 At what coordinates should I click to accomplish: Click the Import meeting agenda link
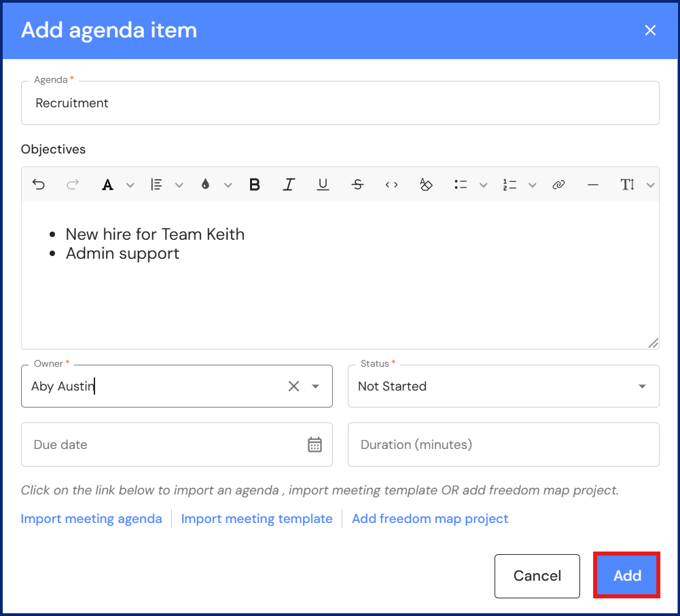(x=92, y=519)
